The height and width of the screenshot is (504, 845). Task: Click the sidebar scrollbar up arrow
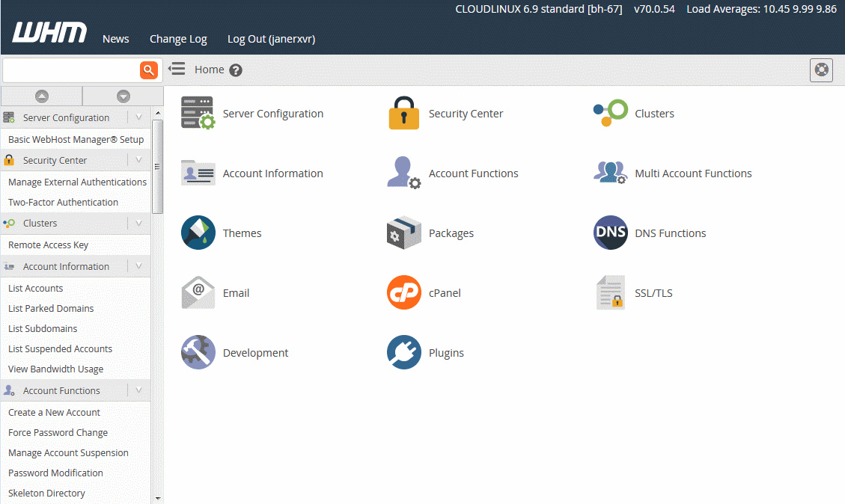click(x=157, y=113)
